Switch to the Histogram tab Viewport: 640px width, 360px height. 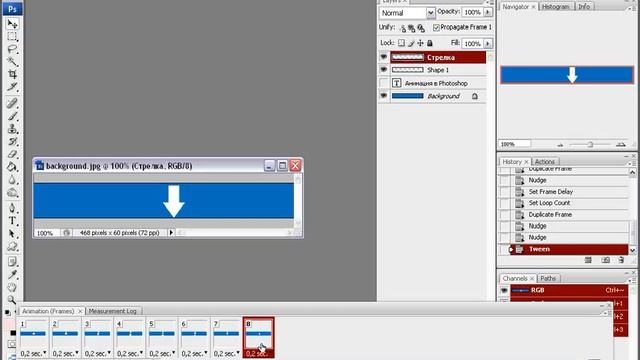pos(556,7)
